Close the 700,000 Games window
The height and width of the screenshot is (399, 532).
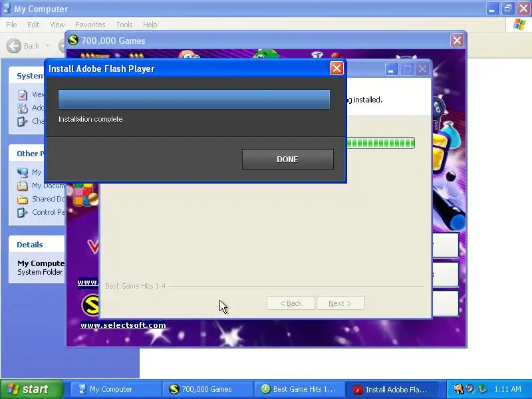click(x=457, y=41)
